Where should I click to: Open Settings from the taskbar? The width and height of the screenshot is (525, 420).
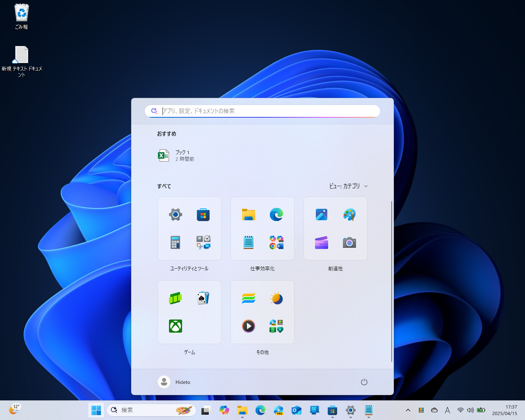351,410
